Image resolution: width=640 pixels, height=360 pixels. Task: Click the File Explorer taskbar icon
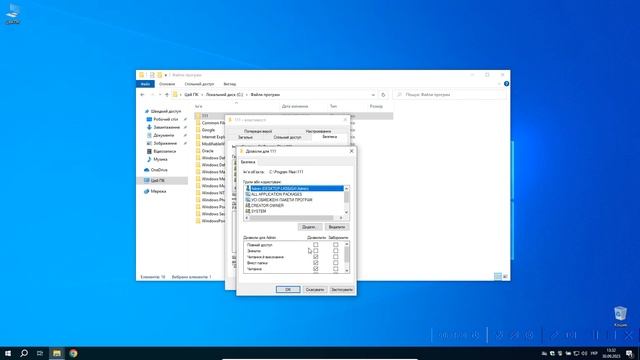click(x=57, y=353)
